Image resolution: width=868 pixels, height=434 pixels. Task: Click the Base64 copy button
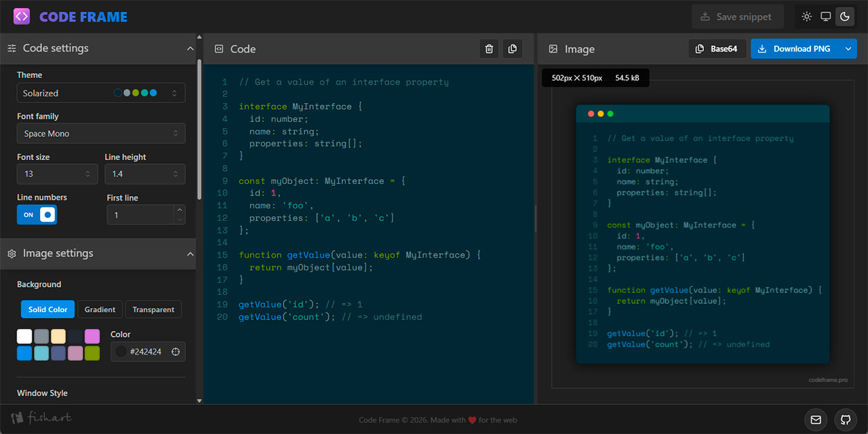[717, 49]
